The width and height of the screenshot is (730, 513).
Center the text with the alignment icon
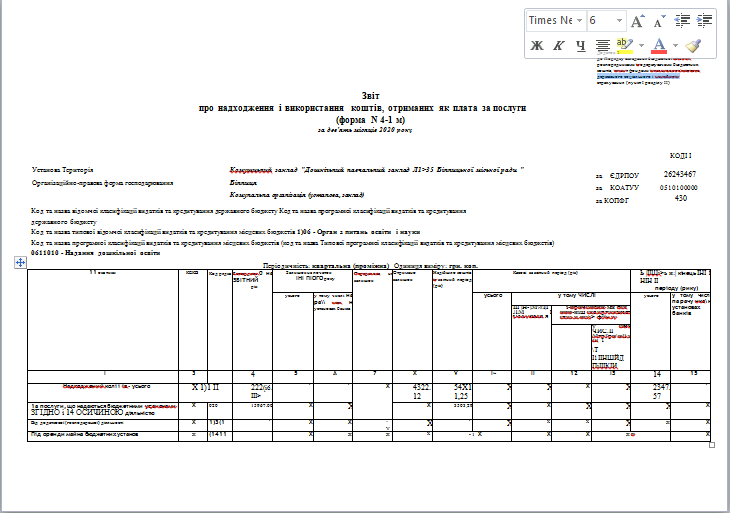(x=603, y=45)
